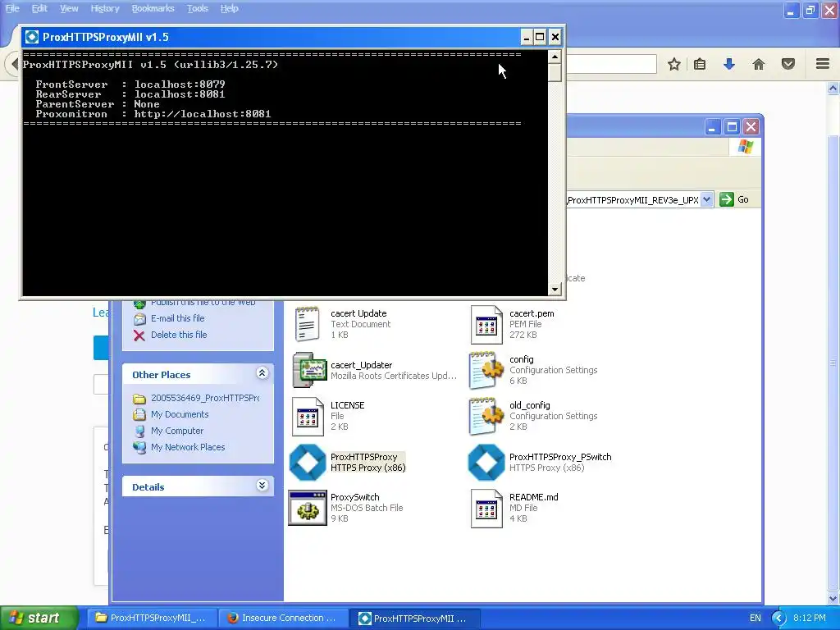
Task: Select the old_config settings file icon
Action: (x=486, y=416)
